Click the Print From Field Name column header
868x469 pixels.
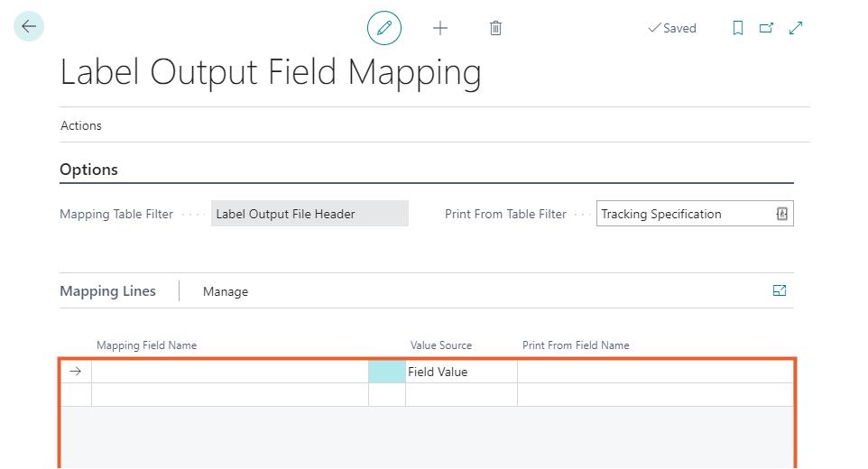pos(576,345)
